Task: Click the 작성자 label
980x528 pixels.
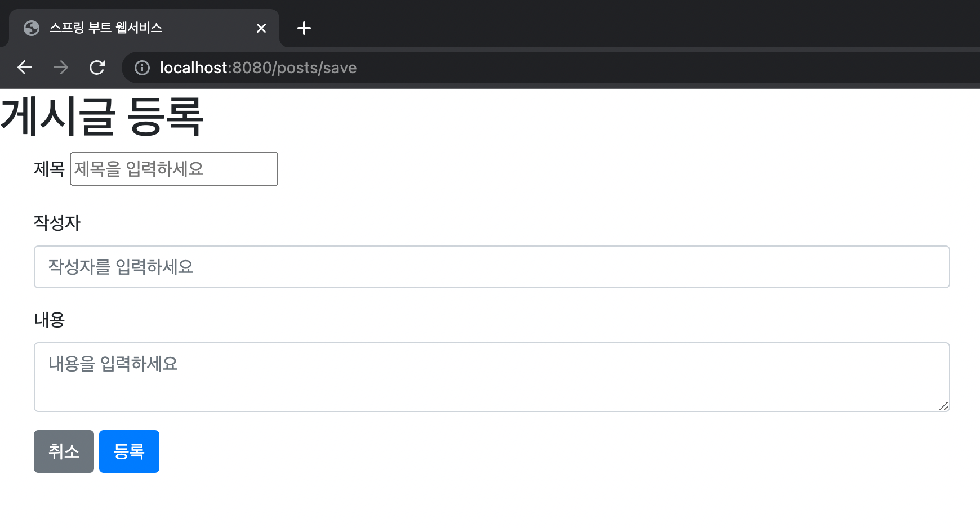Action: (x=57, y=223)
